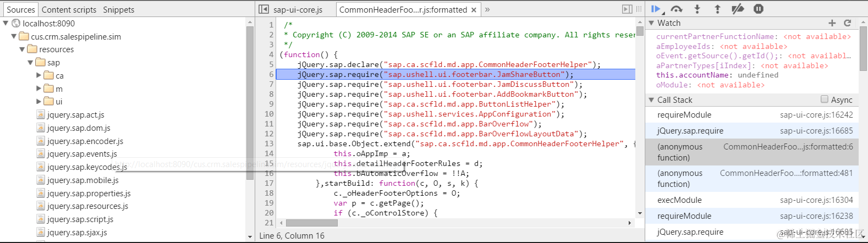The width and height of the screenshot is (868, 243).
Task: Click the code editor horizontal scrollbar thumb
Action: (311, 223)
